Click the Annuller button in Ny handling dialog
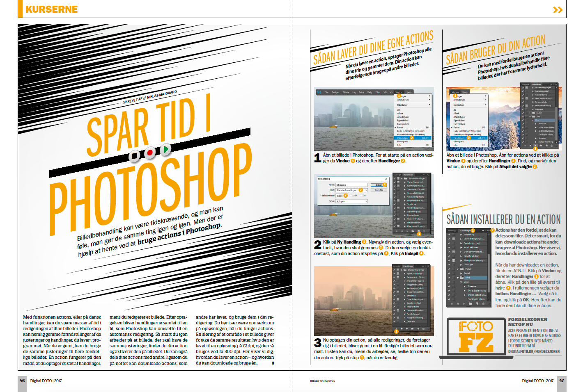Image resolution: width=583 pixels, height=392 pixels. coord(379,190)
